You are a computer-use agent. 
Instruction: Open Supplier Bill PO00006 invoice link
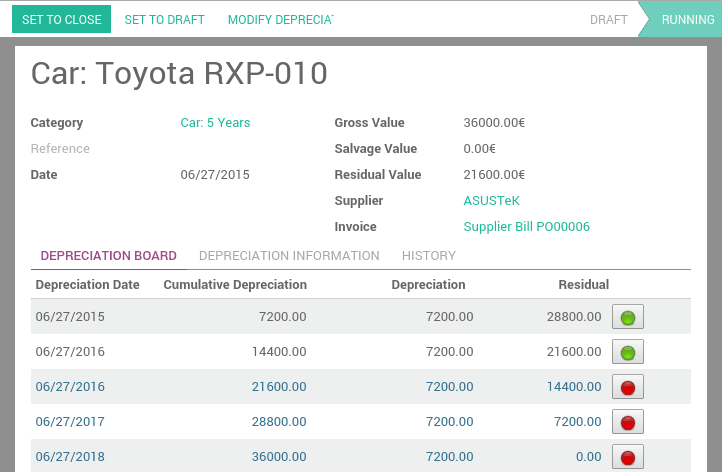[x=526, y=227]
